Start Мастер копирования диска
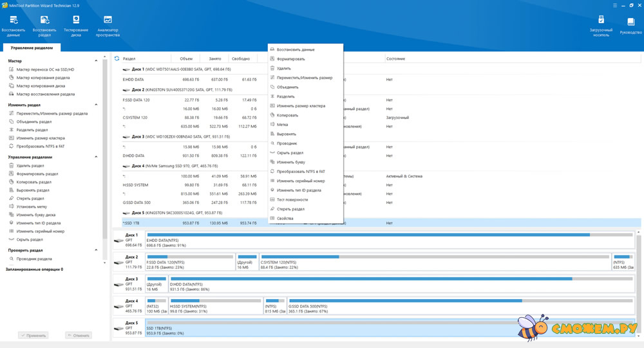Viewport: 644px width, 348px height. [x=41, y=86]
